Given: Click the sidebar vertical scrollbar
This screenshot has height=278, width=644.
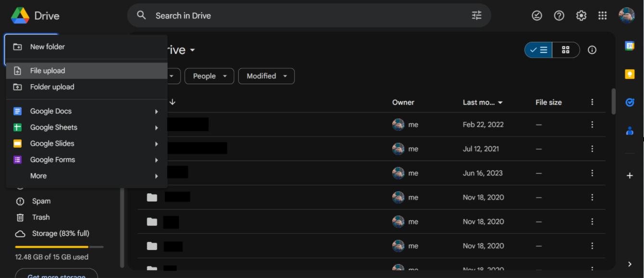Looking at the screenshot, I should tap(122, 227).
